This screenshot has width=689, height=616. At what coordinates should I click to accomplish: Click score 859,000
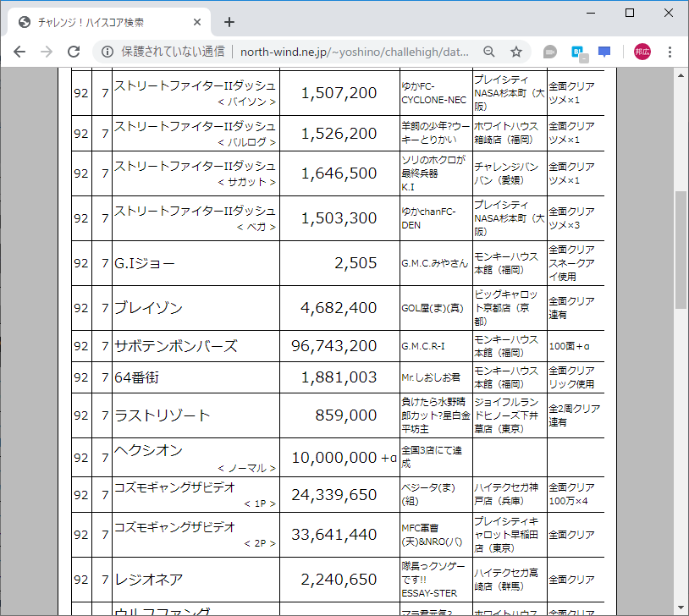pyautogui.click(x=346, y=415)
